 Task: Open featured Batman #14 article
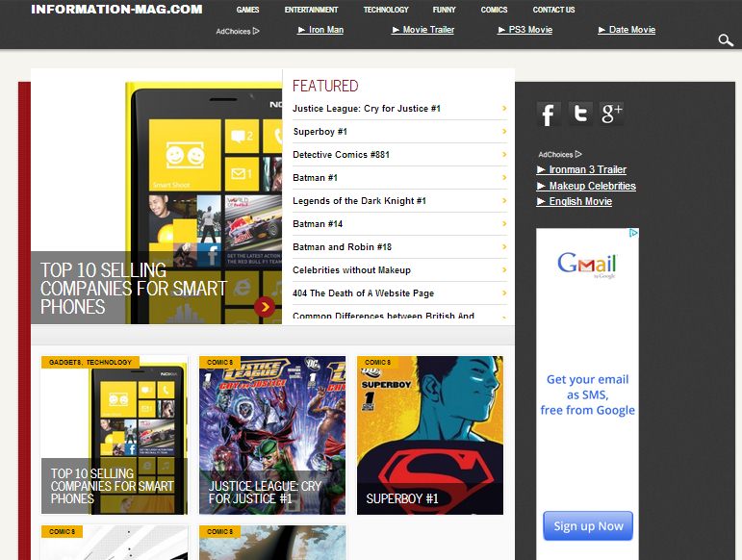click(x=317, y=224)
